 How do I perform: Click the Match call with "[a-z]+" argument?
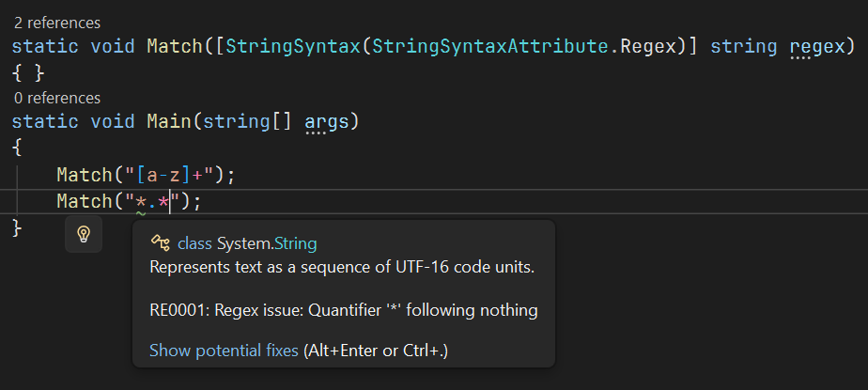coord(85,175)
